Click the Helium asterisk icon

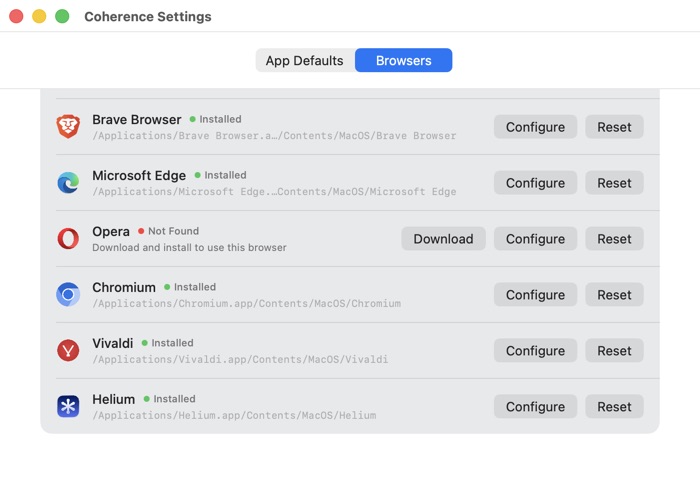coord(68,406)
